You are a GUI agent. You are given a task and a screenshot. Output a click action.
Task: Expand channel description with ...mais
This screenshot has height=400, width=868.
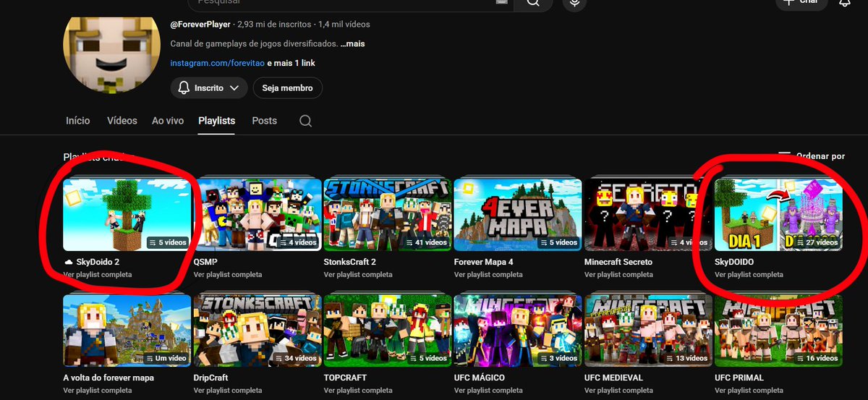pyautogui.click(x=352, y=44)
